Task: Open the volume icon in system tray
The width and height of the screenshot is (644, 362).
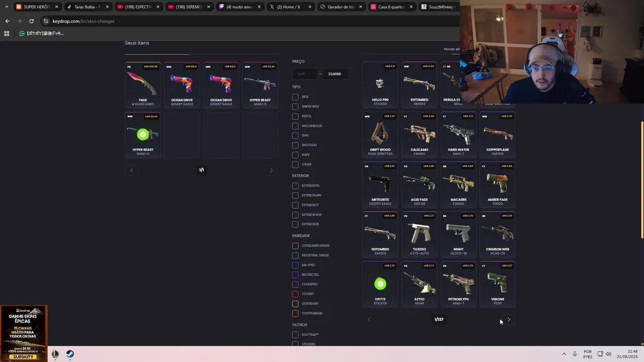Action: coord(609,354)
